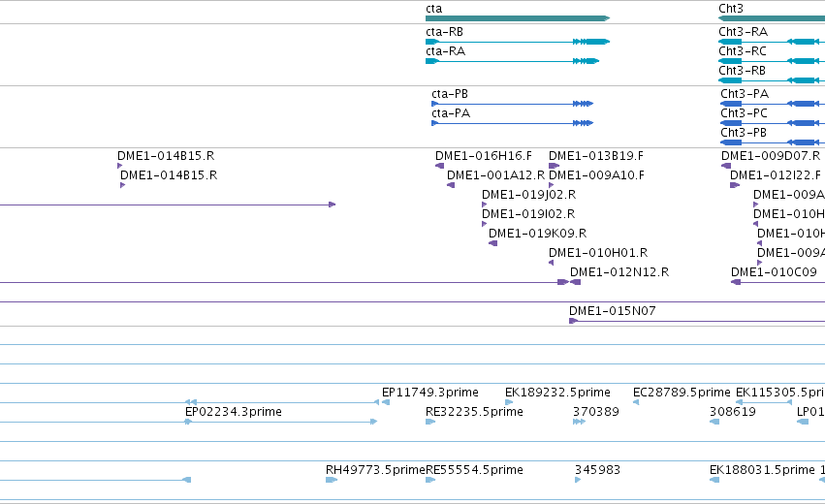Click the Cht3-PB protein feature
Image resolution: width=825 pixels, height=504 pixels.
pyautogui.click(x=744, y=133)
